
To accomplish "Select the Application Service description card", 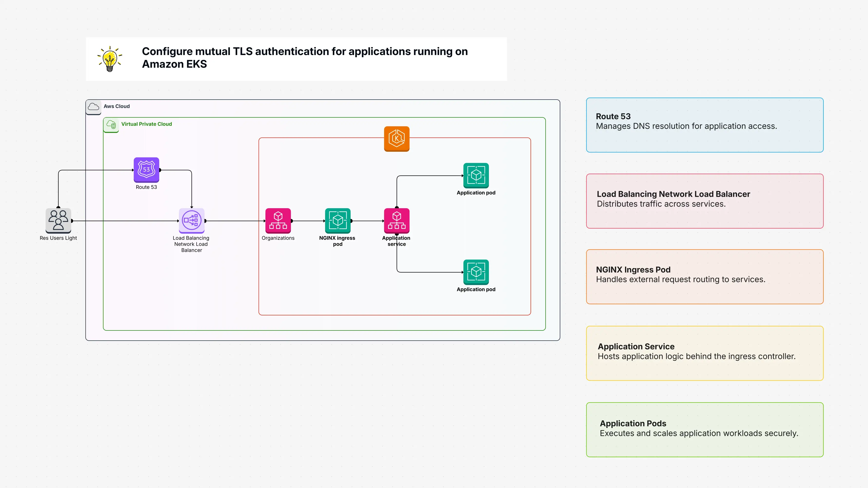I will (x=705, y=353).
